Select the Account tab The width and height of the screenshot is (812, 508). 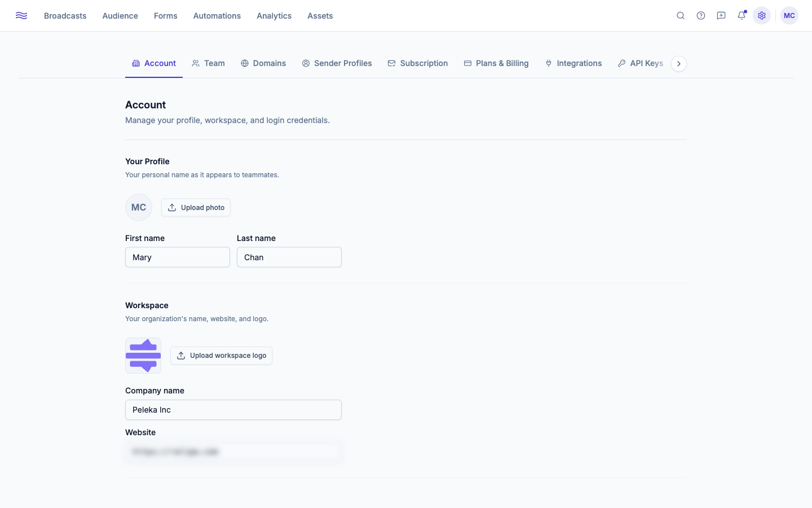point(154,63)
